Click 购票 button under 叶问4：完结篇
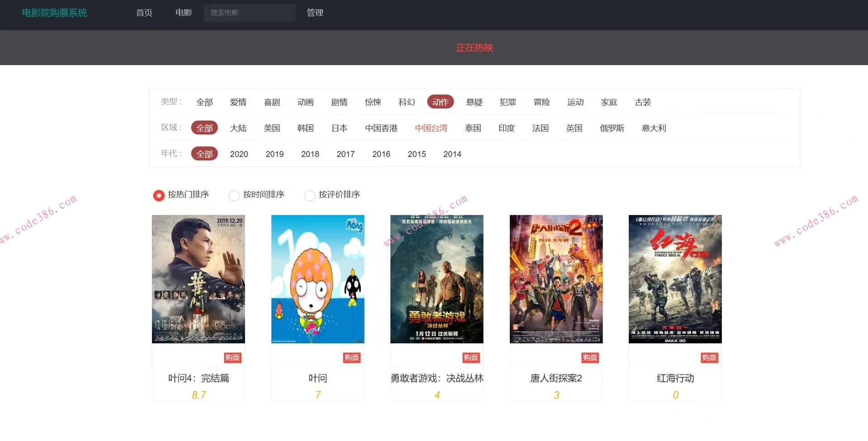 click(232, 357)
